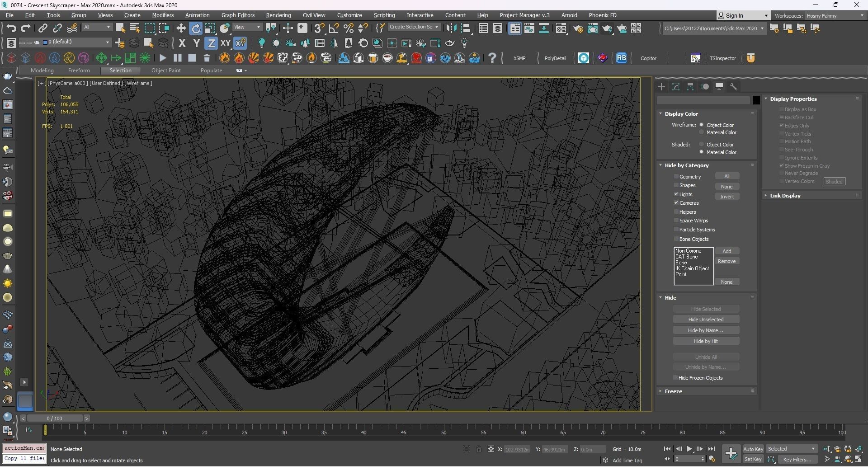Toggle the Auto Key plus button

731,453
